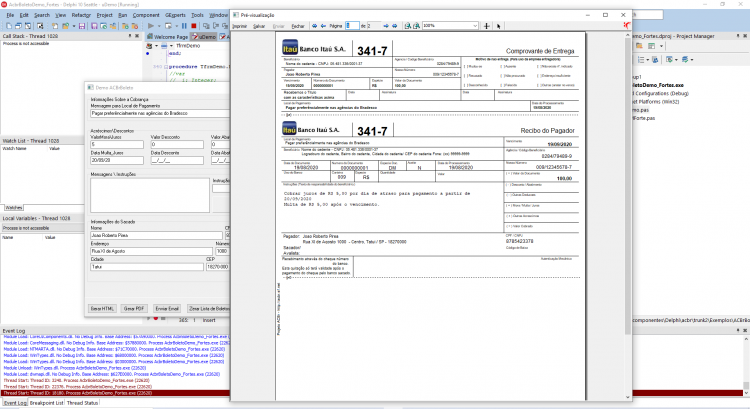Click the Data Multa_Juros date field

(117, 160)
